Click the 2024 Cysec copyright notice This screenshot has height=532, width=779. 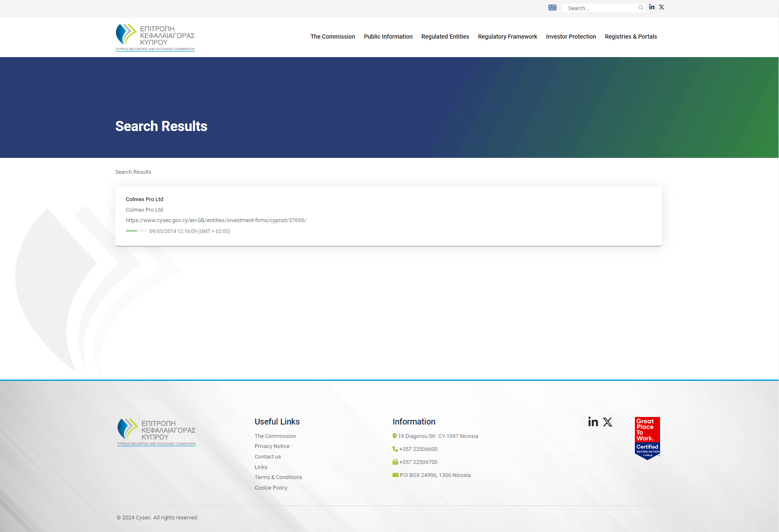[x=158, y=518]
